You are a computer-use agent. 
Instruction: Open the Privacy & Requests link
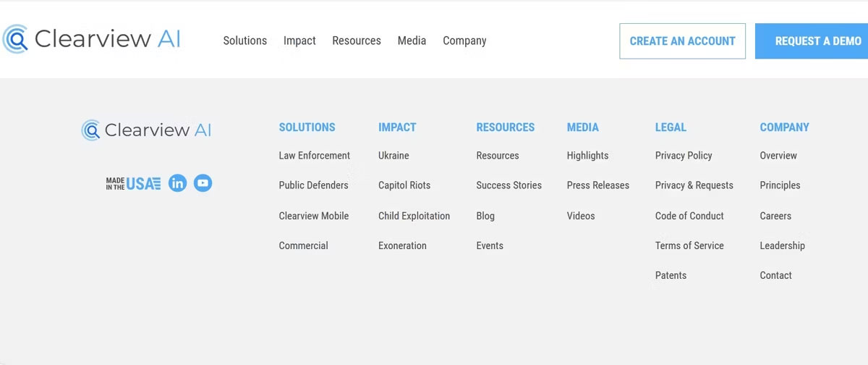click(694, 185)
